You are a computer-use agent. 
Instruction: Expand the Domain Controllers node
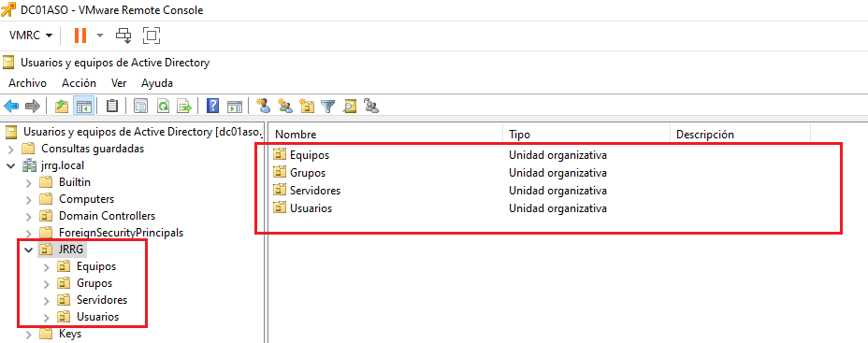(29, 216)
